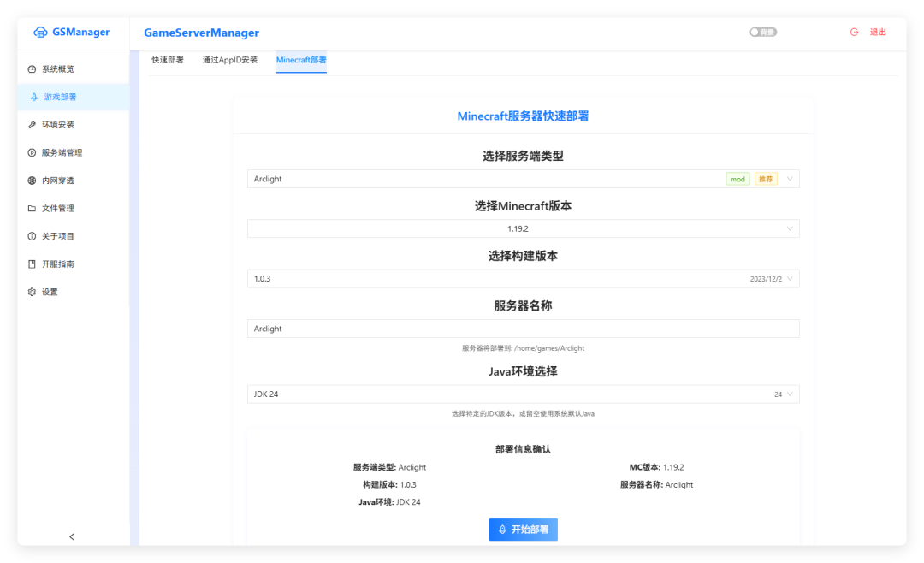
Task: Switch to the 快速部署 tab
Action: [x=168, y=60]
